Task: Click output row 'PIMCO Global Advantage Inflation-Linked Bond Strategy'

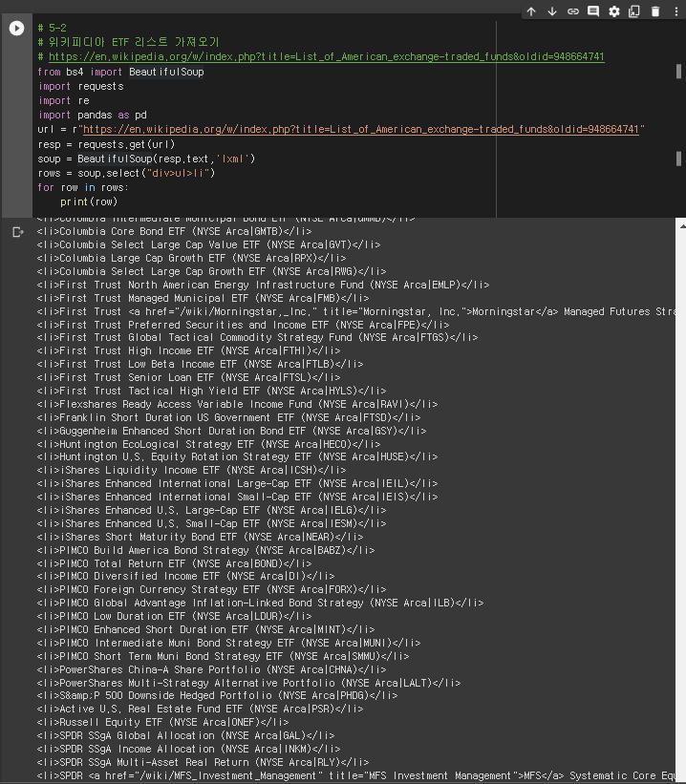Action: (260, 604)
